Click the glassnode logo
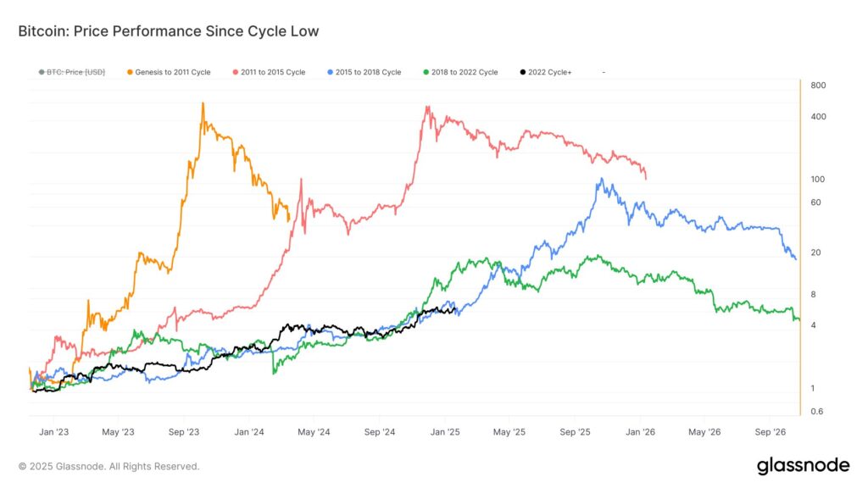The height and width of the screenshot is (488, 868). [x=803, y=465]
